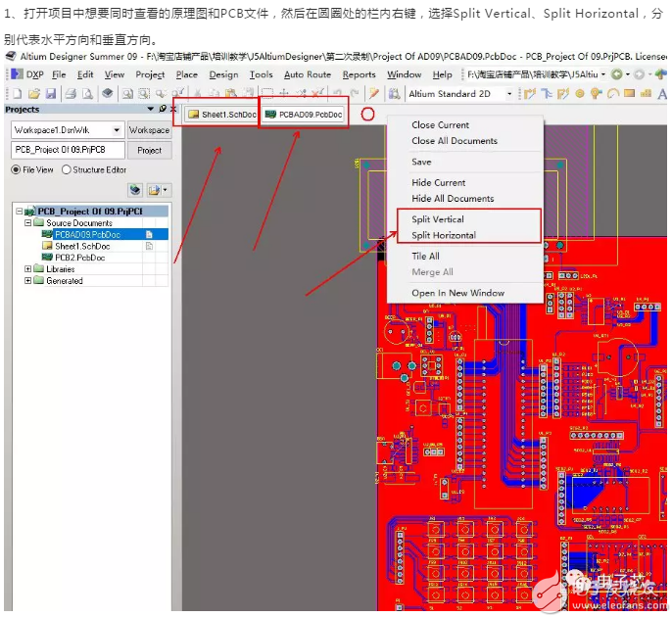Screen dimensions: 672x617
Task: Select the place via tool
Action: 597,93
